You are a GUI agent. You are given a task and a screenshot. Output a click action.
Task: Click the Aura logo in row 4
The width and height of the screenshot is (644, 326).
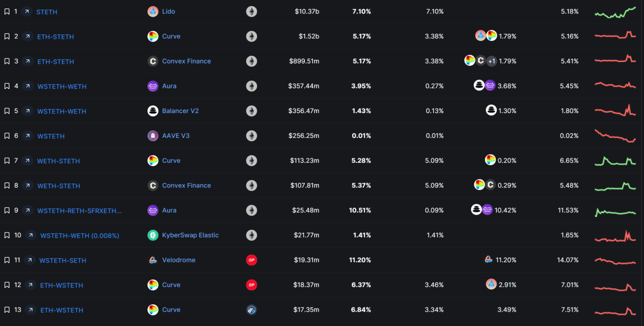click(153, 86)
